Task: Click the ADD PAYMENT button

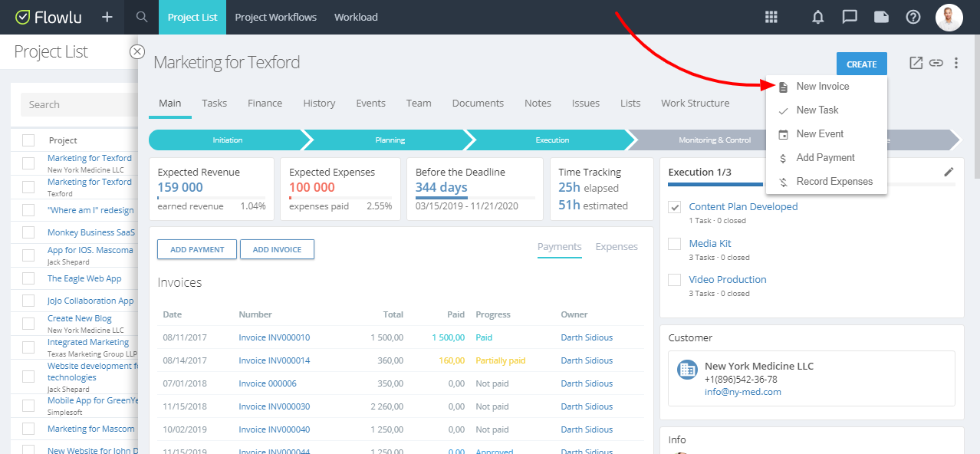Action: (x=197, y=249)
